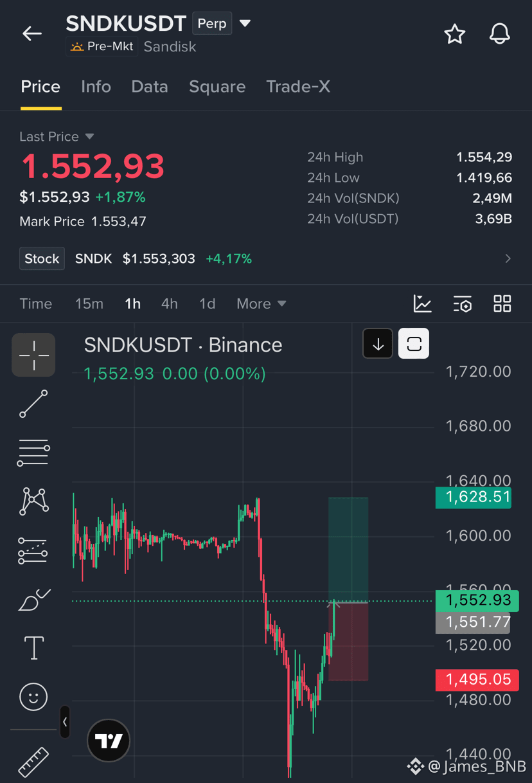Open price alerts via bell icon

499,34
